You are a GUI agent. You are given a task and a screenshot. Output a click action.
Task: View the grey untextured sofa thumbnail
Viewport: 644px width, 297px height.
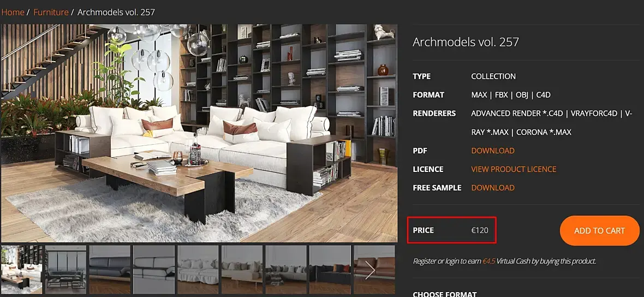[x=154, y=270]
